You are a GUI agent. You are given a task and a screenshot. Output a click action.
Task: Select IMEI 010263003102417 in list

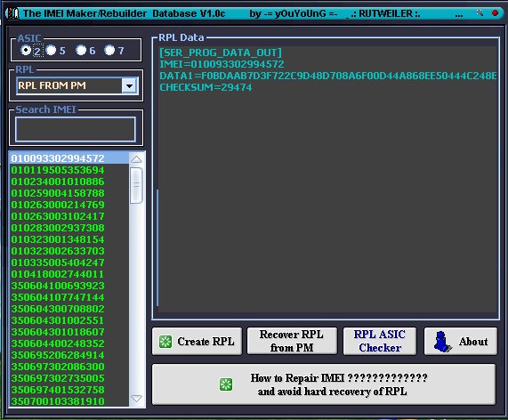tap(69, 216)
